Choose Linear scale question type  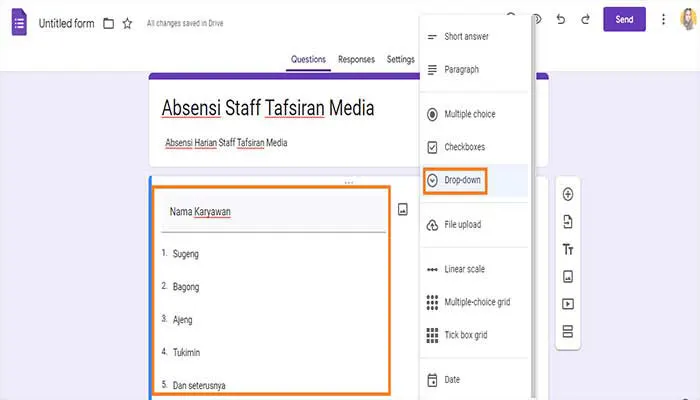(x=467, y=269)
